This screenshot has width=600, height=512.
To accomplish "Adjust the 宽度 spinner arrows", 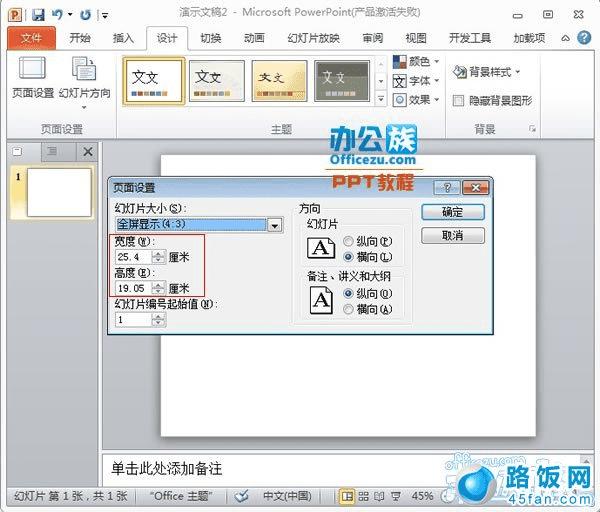I will pos(158,257).
